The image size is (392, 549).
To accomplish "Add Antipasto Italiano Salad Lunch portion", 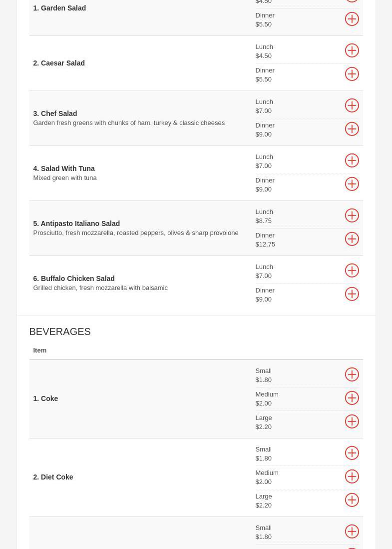I will tap(352, 215).
